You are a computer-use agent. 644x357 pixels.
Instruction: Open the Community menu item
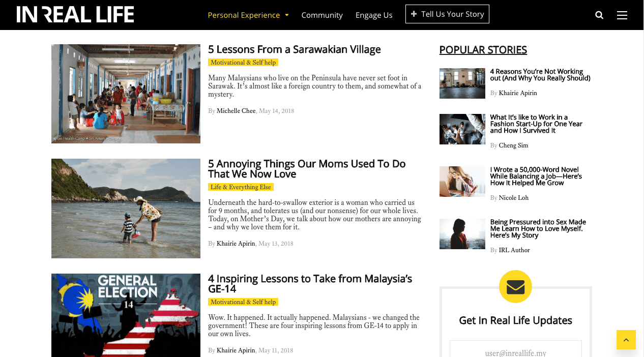point(322,15)
